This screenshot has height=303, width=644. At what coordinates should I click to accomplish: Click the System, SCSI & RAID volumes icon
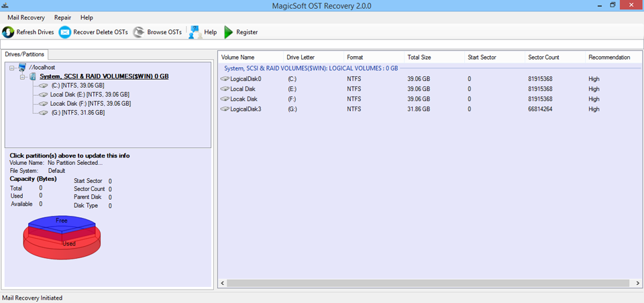(x=32, y=77)
